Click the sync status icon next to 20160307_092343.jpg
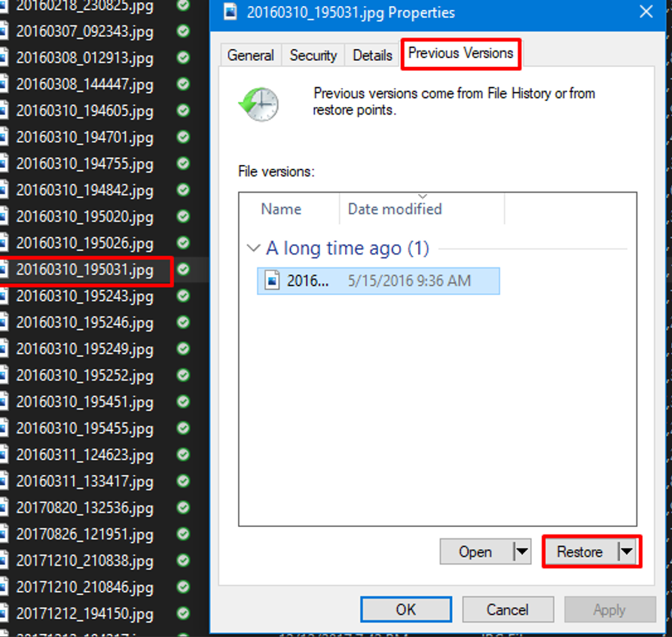The width and height of the screenshot is (672, 637). [x=183, y=32]
